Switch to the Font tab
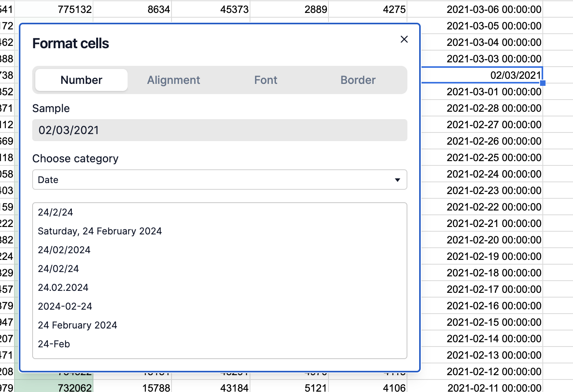Screen dimensions: 573x392 click(266, 80)
